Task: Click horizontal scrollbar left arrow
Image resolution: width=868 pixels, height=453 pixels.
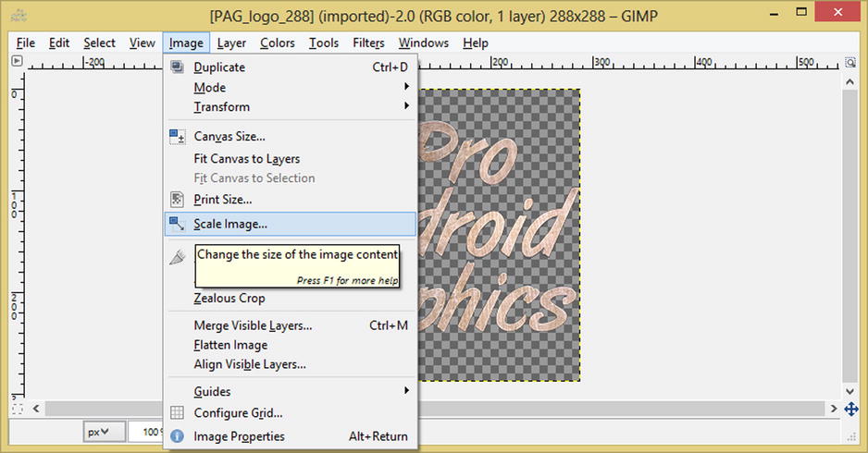Action: (36, 409)
